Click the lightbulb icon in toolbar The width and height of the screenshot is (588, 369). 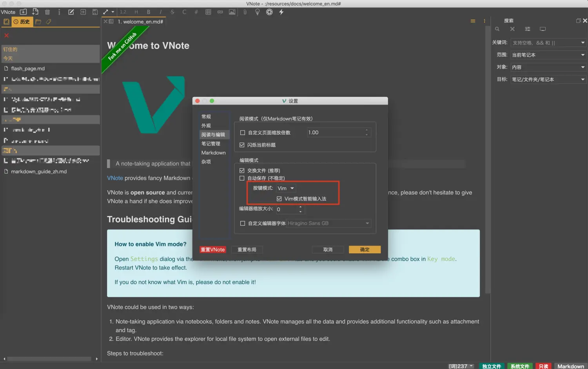tap(257, 12)
